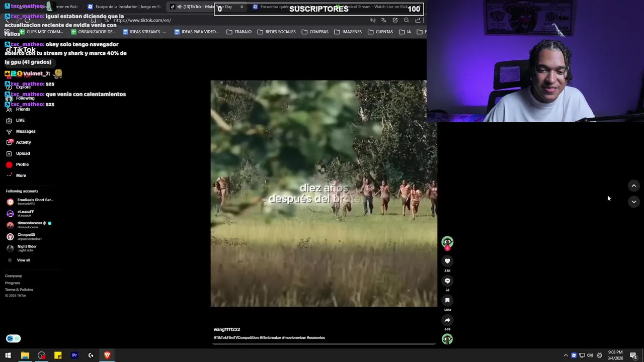Open Choque35 following account
Screen dimensions: 644x362
(24, 236)
